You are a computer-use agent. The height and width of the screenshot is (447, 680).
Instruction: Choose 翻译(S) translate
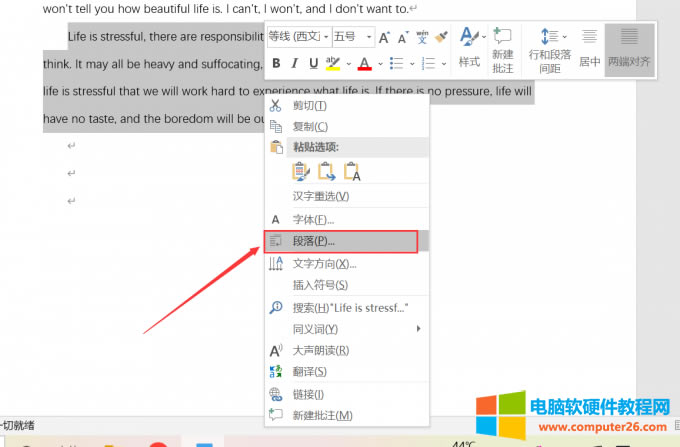[346, 372]
